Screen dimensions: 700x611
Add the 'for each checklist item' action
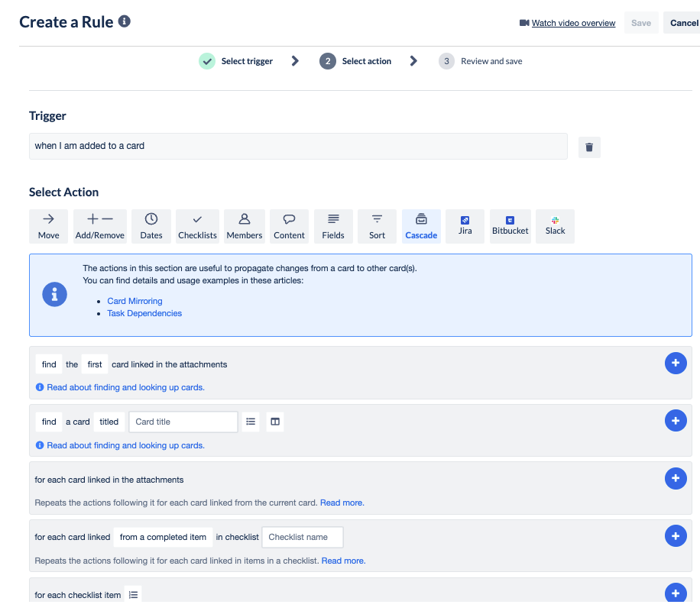pos(676,593)
